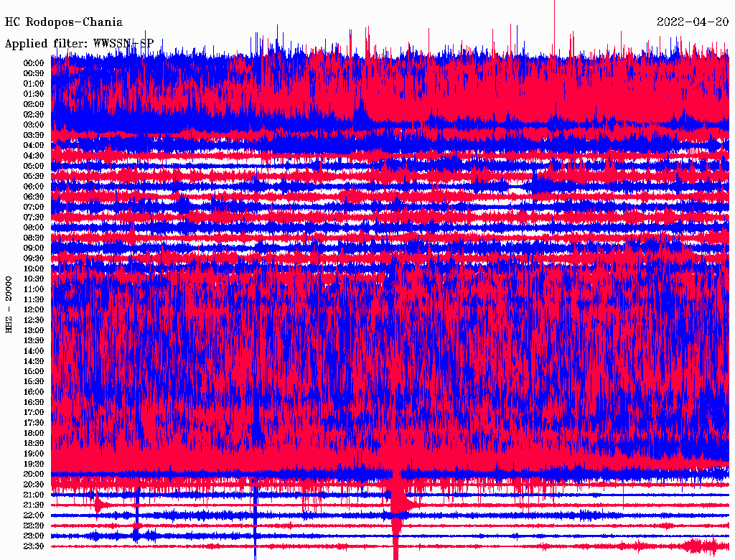Select the '05:30' time row label
The height and width of the screenshot is (560, 735).
pyautogui.click(x=34, y=177)
